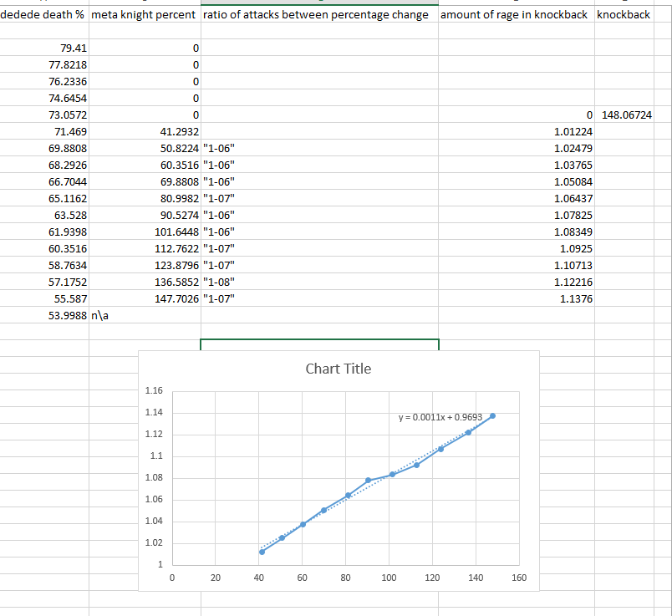
Task: Click the 160 horizontal axis label
Action: click(518, 578)
